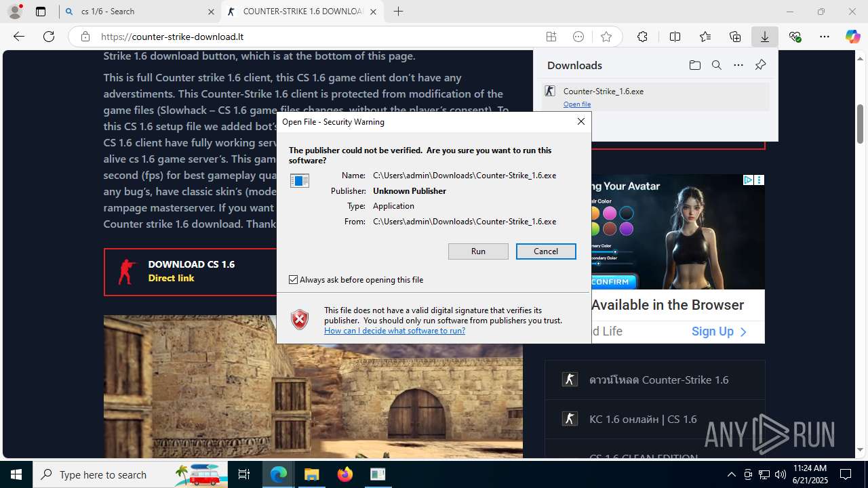Show hidden system tray icons
The height and width of the screenshot is (488, 868).
[x=731, y=474]
